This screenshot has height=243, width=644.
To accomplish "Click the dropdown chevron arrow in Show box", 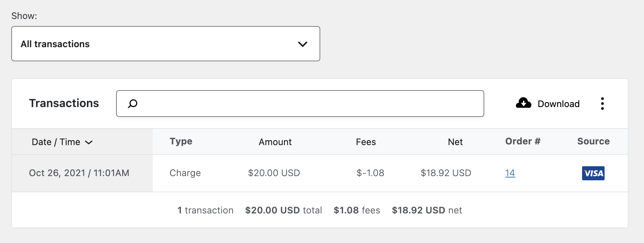I will click(x=302, y=44).
